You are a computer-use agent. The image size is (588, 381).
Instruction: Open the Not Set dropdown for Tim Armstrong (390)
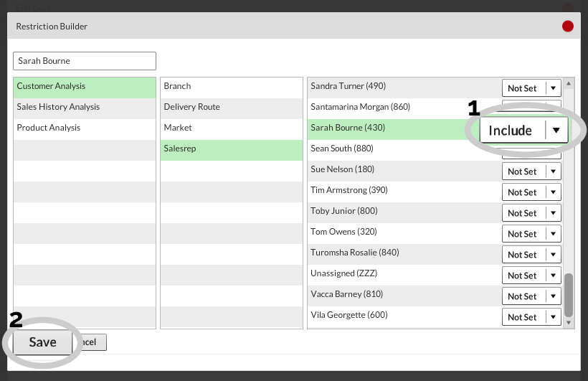pyautogui.click(x=531, y=192)
